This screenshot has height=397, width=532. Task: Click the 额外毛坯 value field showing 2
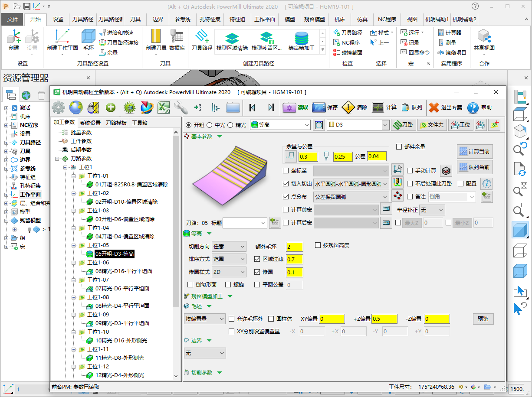click(x=295, y=247)
